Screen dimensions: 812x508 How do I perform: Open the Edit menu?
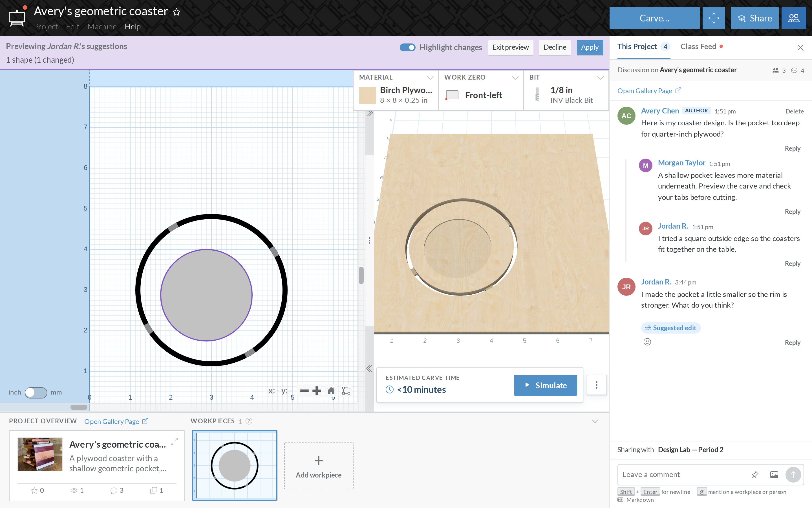(x=72, y=27)
